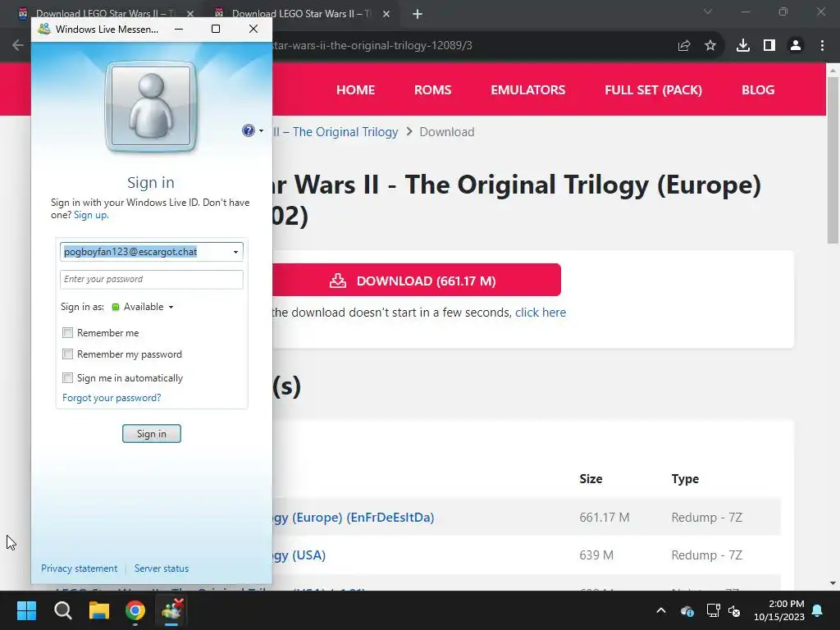Minimize the Windows Live Messenger window

179,29
